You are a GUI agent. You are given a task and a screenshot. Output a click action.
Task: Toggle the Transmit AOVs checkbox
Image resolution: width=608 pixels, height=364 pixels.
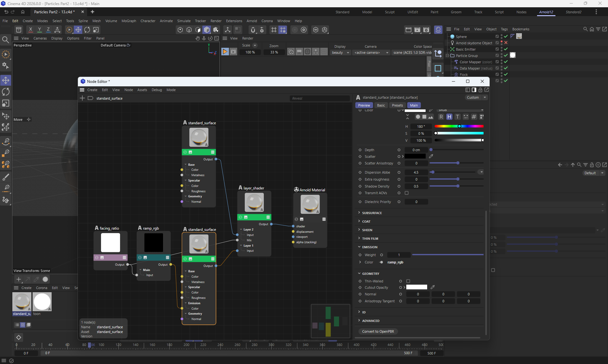tap(407, 193)
